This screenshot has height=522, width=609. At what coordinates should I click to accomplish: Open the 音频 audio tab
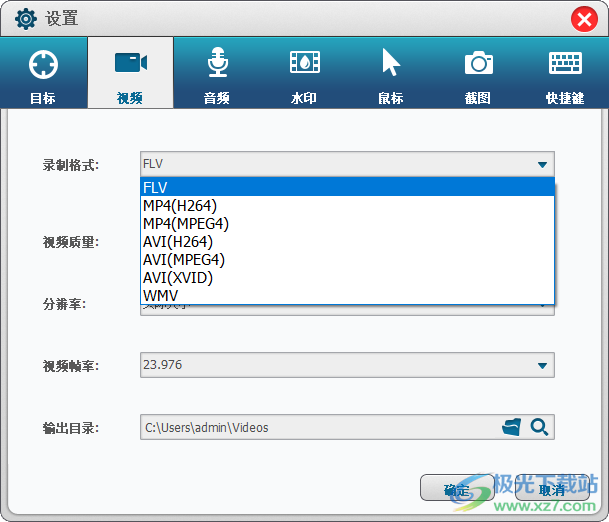tap(217, 73)
